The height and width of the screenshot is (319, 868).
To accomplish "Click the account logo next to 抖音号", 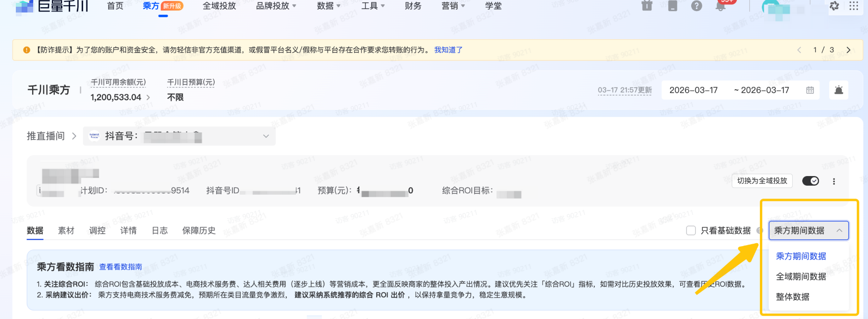I will [94, 136].
